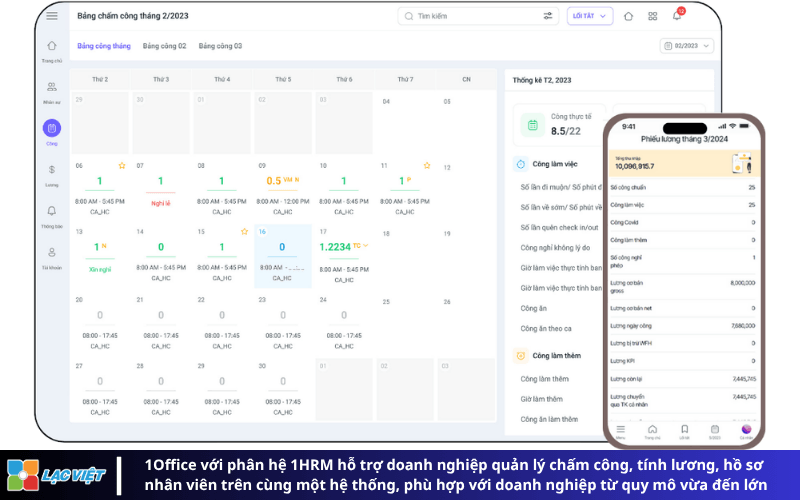Tap Số công chuẩn row on phone
The height and width of the screenshot is (500, 800).
click(683, 187)
